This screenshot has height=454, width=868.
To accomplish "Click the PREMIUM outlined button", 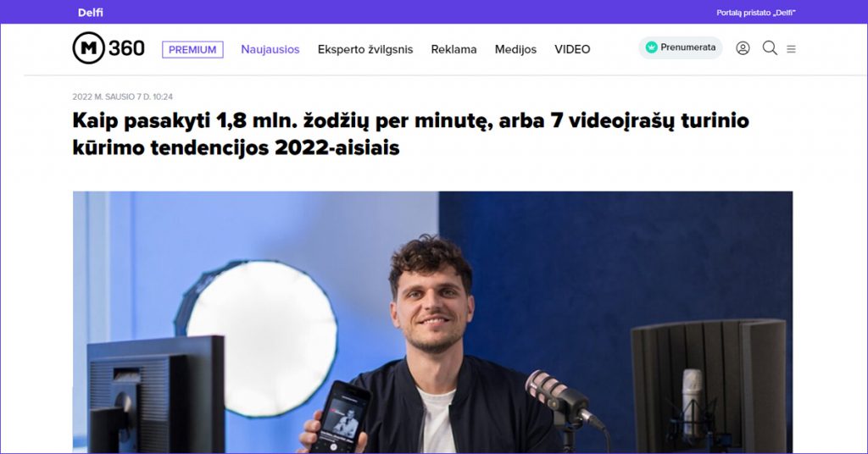I will pyautogui.click(x=192, y=50).
